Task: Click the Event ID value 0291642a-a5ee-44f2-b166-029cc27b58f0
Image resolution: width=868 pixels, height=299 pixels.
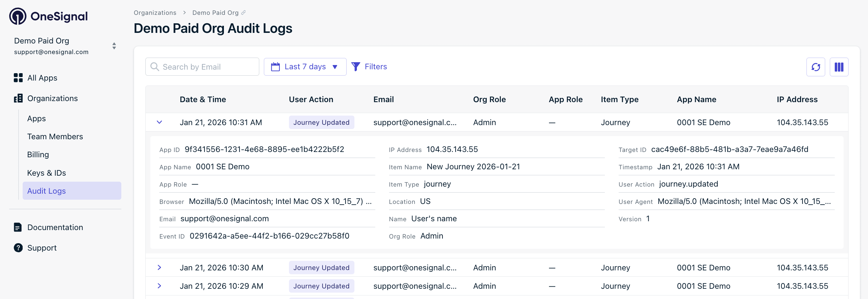Action: (270, 236)
